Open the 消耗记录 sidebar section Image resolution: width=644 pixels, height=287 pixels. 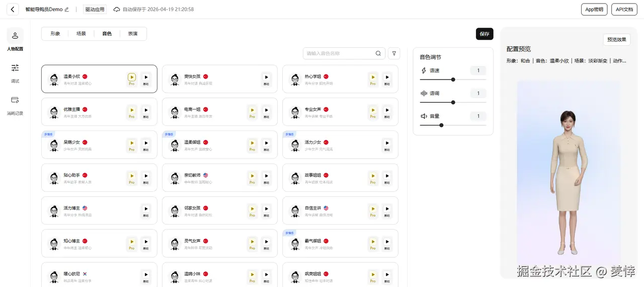[x=15, y=104]
